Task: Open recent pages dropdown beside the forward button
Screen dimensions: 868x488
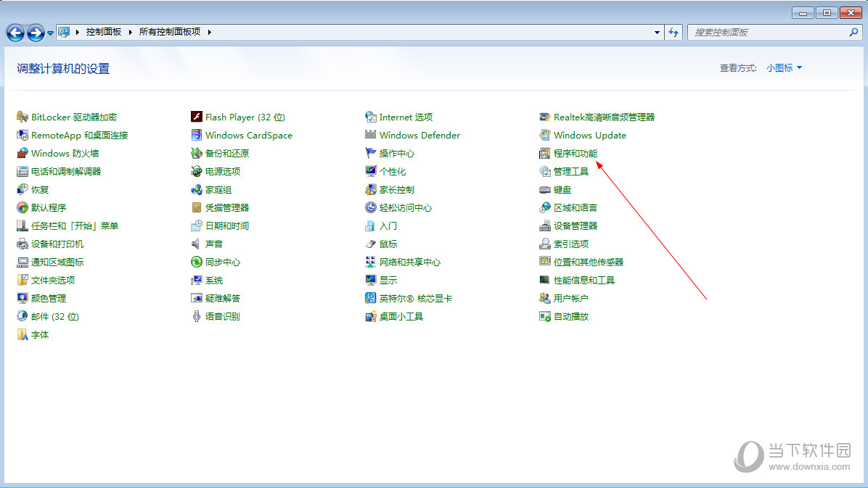Action: [x=50, y=33]
